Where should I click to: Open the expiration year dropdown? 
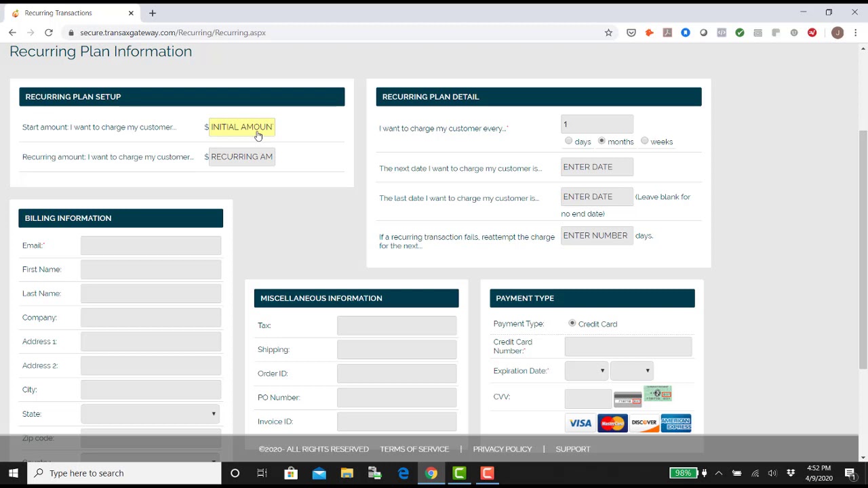click(631, 371)
